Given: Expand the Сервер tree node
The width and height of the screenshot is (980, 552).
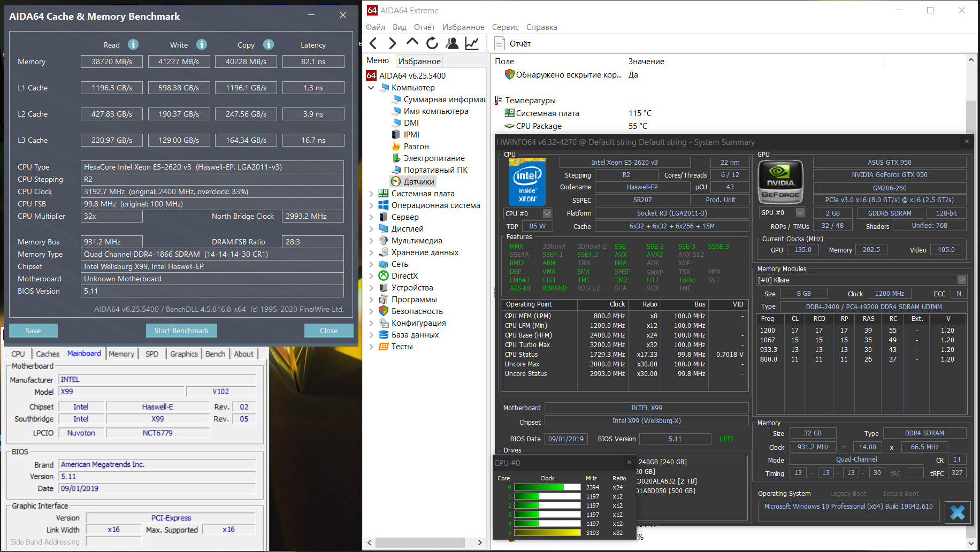Looking at the screenshot, I should click(x=371, y=217).
